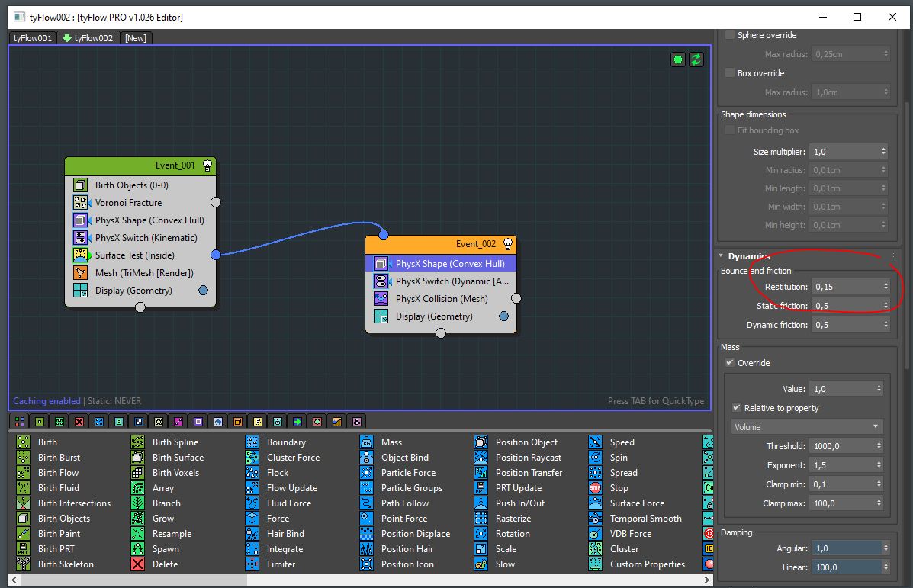Adjust the Clamp max spinner arrows

(879, 503)
